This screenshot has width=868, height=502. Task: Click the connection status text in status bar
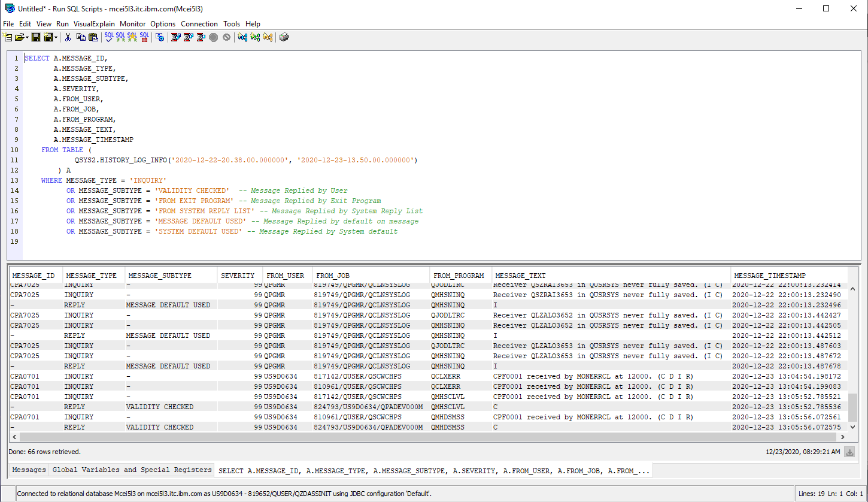click(x=224, y=494)
